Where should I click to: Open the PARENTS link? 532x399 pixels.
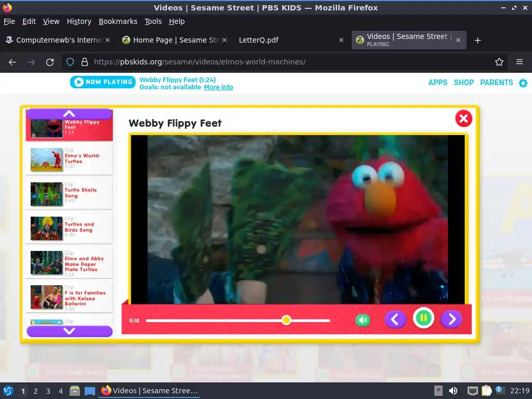tap(496, 83)
